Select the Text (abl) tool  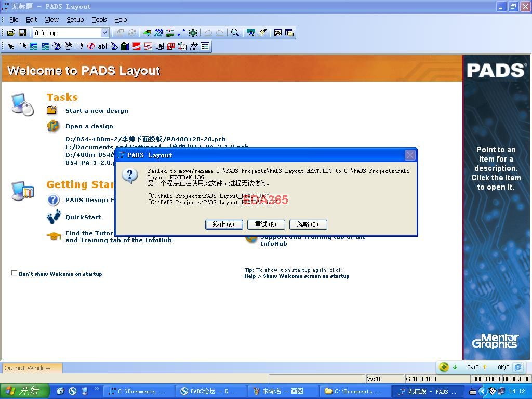[102, 46]
